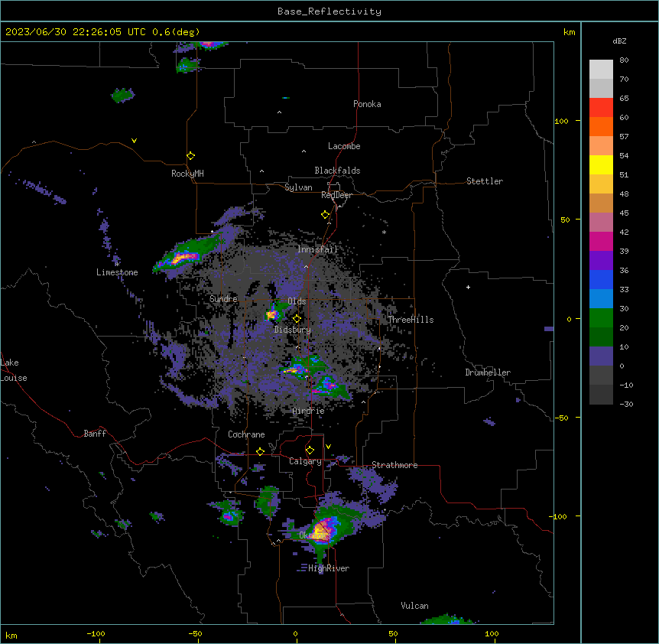Screen dimensions: 659x644
Task: Click the RockyMH label
Action: pos(187,174)
